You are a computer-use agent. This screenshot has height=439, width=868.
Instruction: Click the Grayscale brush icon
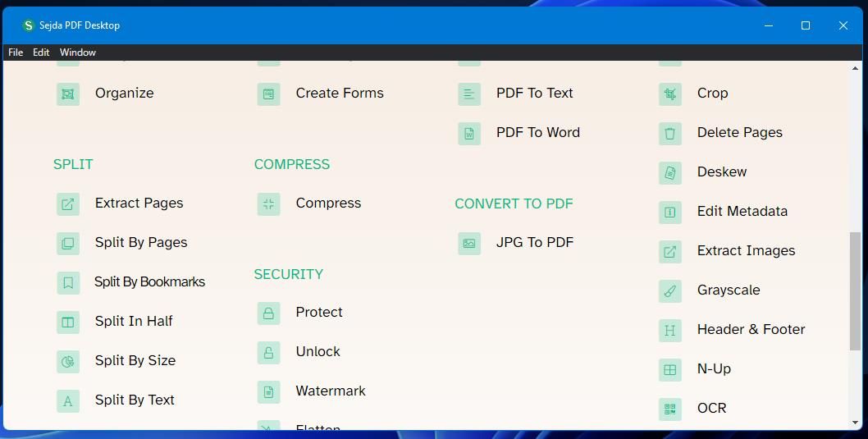(x=669, y=290)
